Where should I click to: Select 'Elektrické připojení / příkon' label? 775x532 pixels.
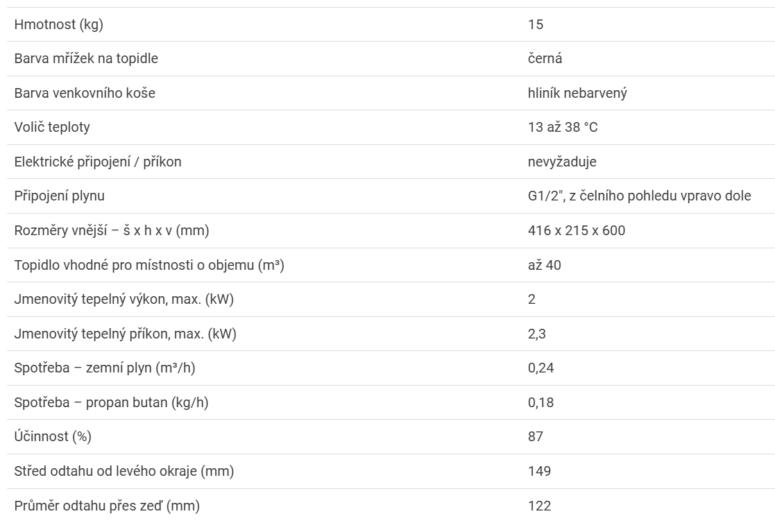pos(98,162)
